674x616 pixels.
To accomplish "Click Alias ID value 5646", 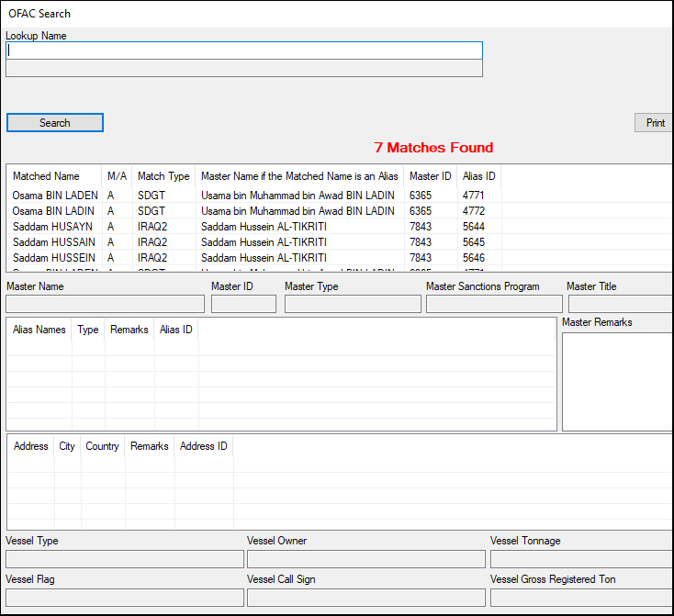I will (474, 257).
